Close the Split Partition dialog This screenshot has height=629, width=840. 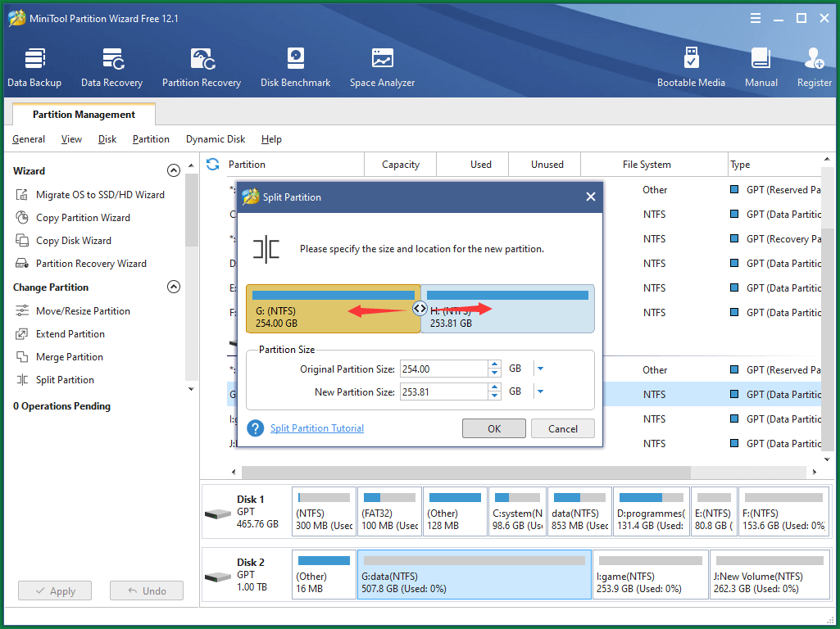(590, 197)
